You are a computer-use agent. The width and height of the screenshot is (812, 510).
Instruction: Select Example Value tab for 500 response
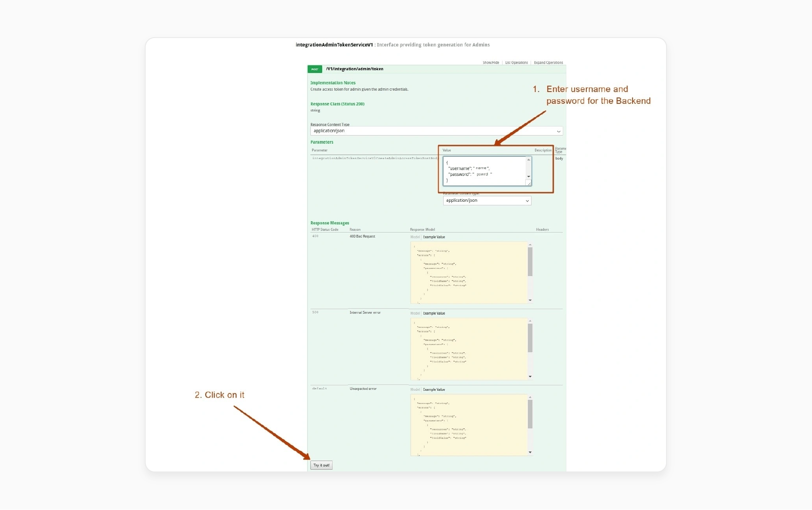[434, 313]
